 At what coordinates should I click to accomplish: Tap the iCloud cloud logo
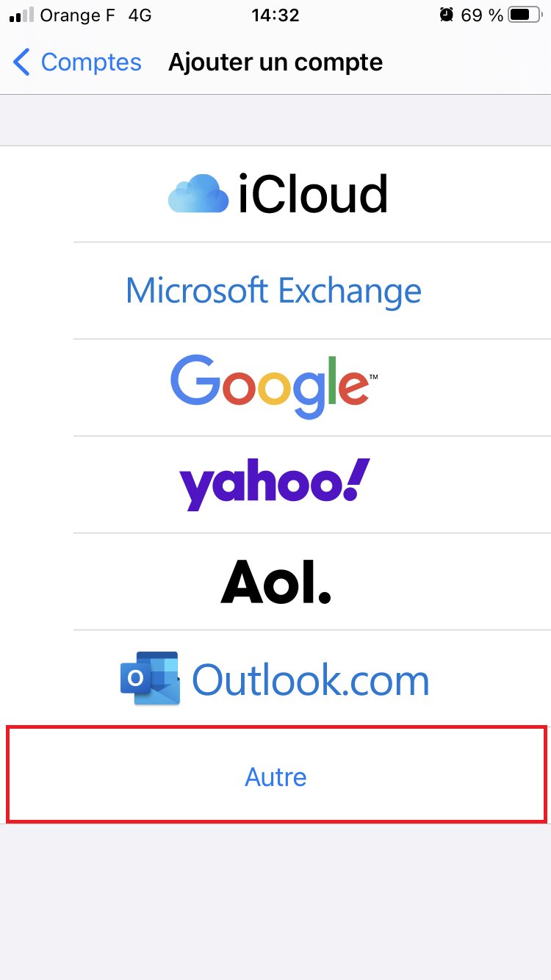198,194
